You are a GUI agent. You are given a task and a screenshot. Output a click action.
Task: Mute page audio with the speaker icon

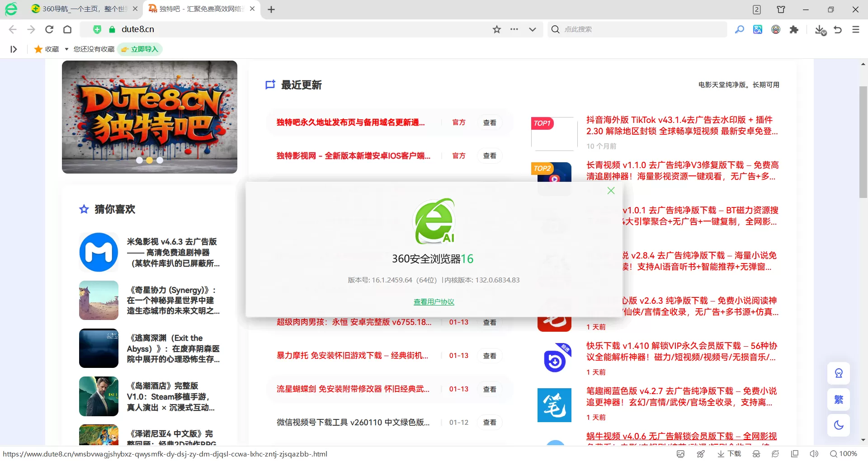[814, 454]
